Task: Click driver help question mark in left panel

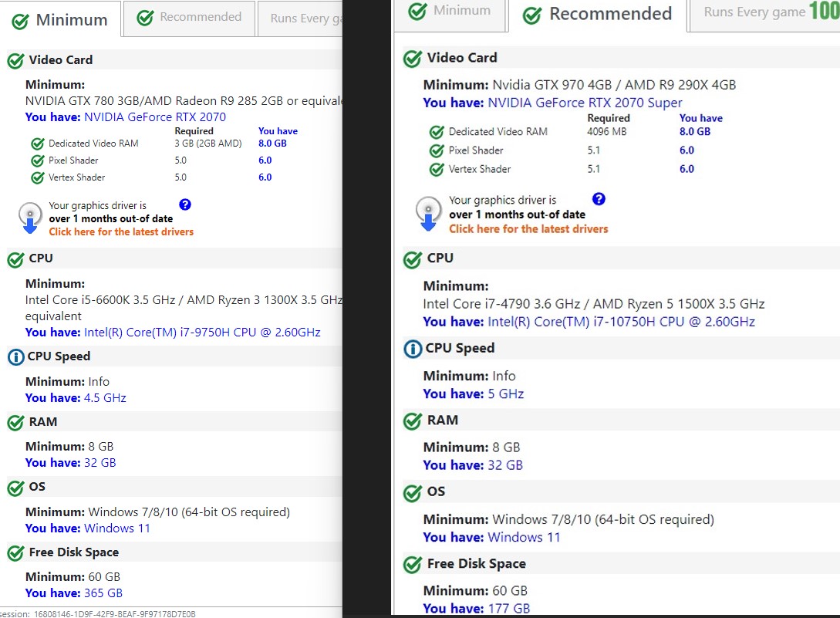Action: click(185, 204)
